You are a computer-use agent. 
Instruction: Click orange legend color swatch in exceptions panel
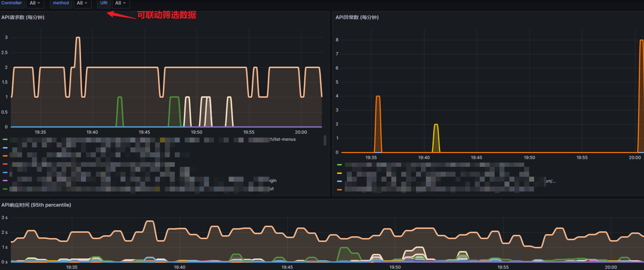pos(339,190)
